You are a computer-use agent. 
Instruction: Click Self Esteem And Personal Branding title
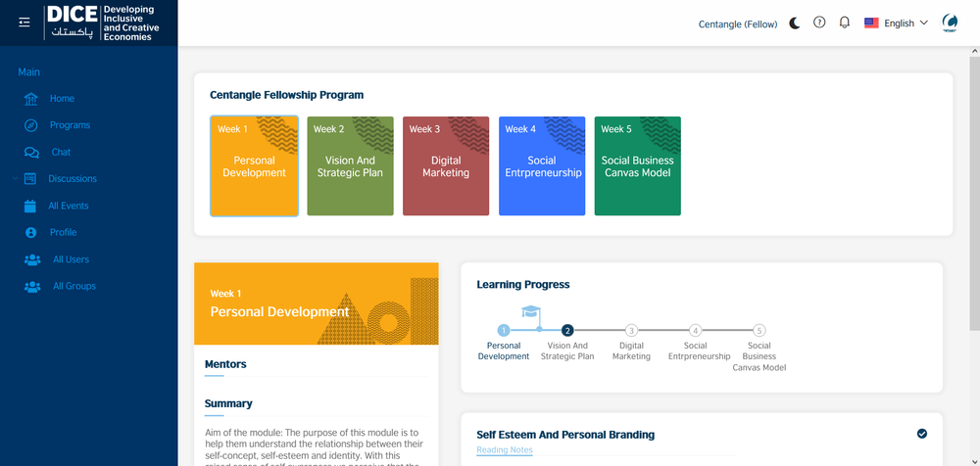[x=565, y=435]
